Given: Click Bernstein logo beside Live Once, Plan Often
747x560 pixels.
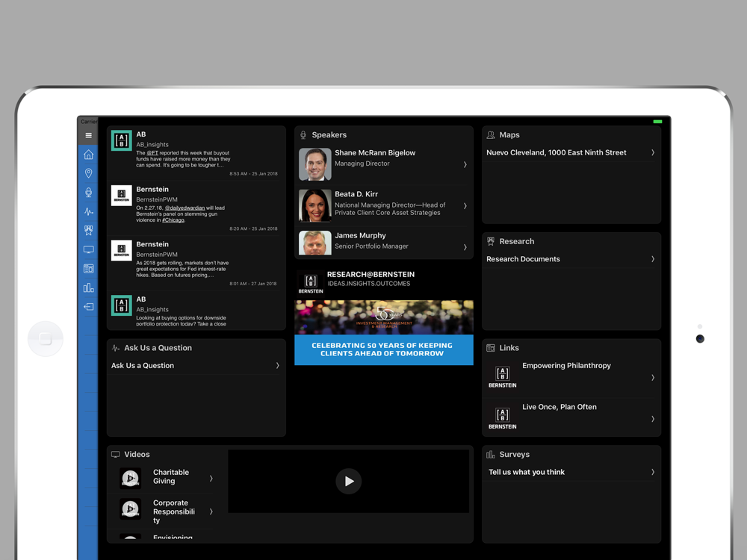Looking at the screenshot, I should pos(503,419).
